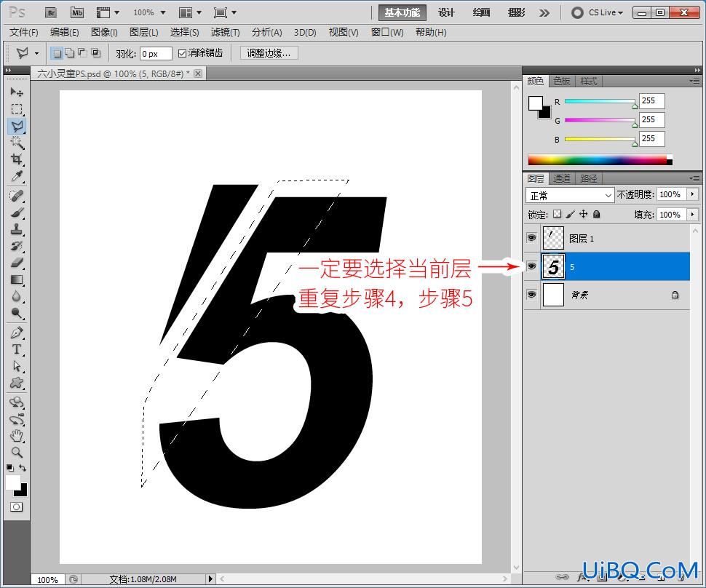Viewport: 706px width, 588px height.
Task: Open the fill (填充) slider arrow
Action: (693, 214)
